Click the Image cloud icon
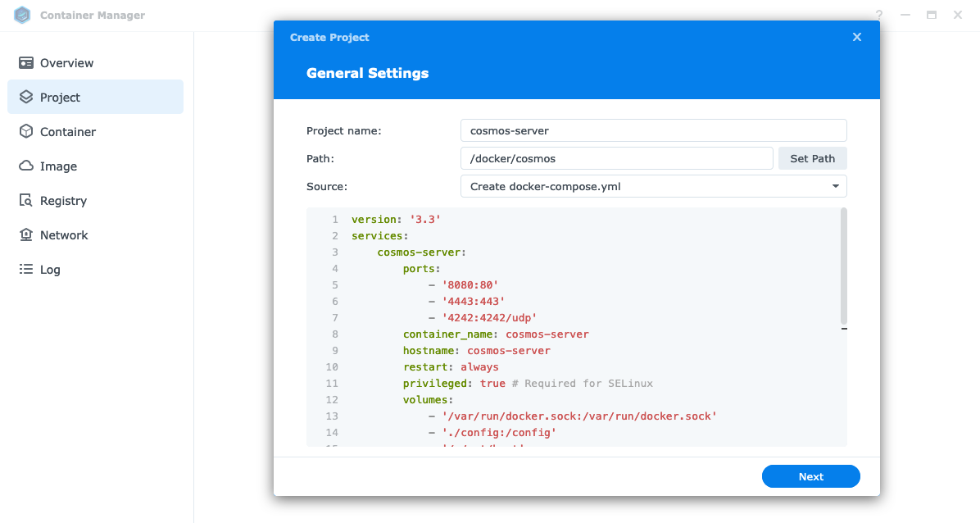 pyautogui.click(x=26, y=166)
